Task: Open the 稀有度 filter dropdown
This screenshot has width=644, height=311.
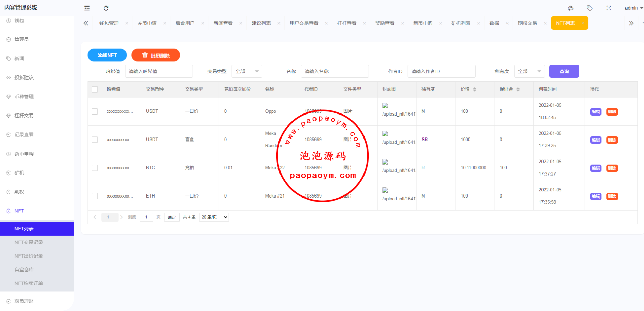Action: click(529, 71)
